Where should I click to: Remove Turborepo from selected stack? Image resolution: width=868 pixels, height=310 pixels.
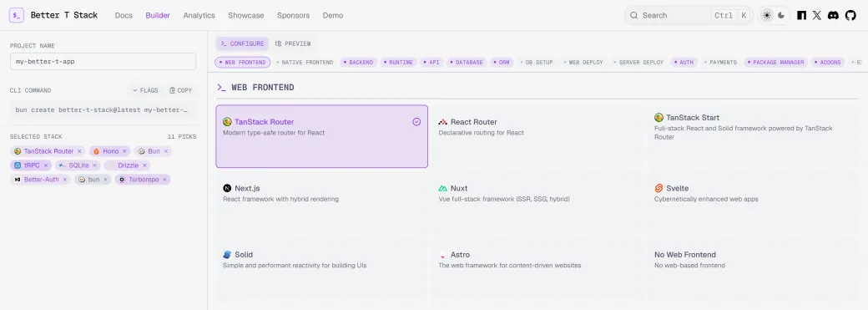click(x=164, y=180)
